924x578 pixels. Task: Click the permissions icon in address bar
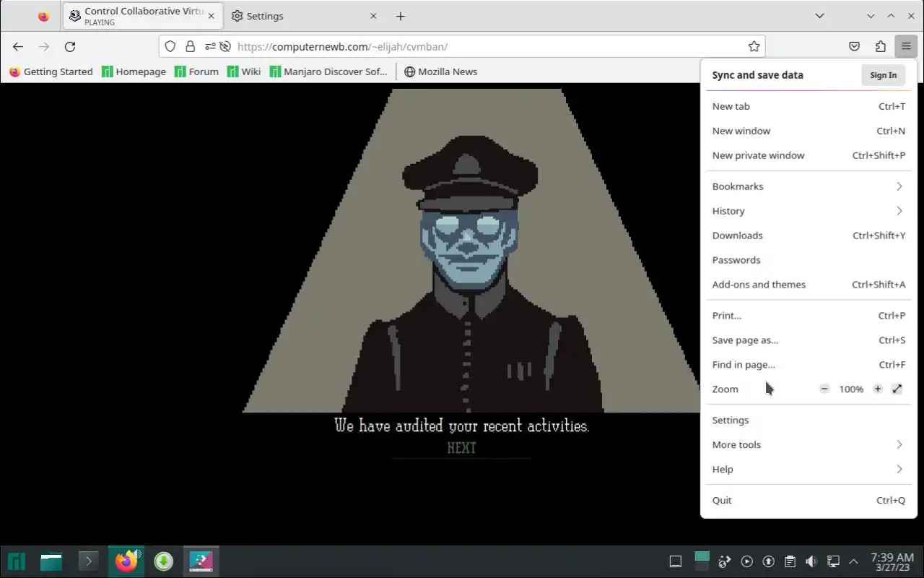click(x=209, y=46)
